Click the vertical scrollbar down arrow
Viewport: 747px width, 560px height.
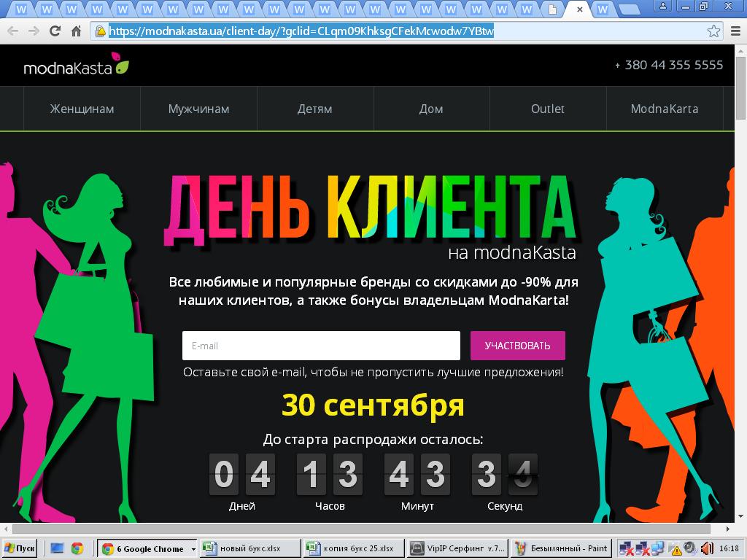point(741,517)
